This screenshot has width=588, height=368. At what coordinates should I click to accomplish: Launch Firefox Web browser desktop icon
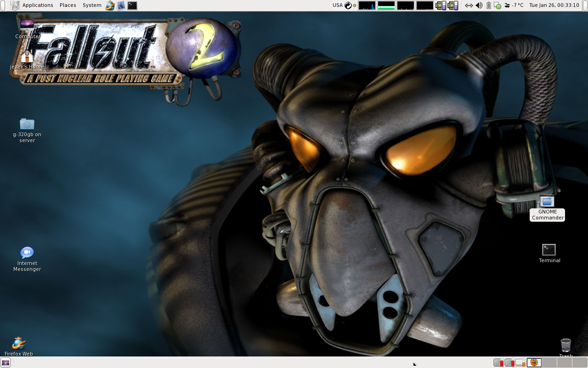(19, 346)
